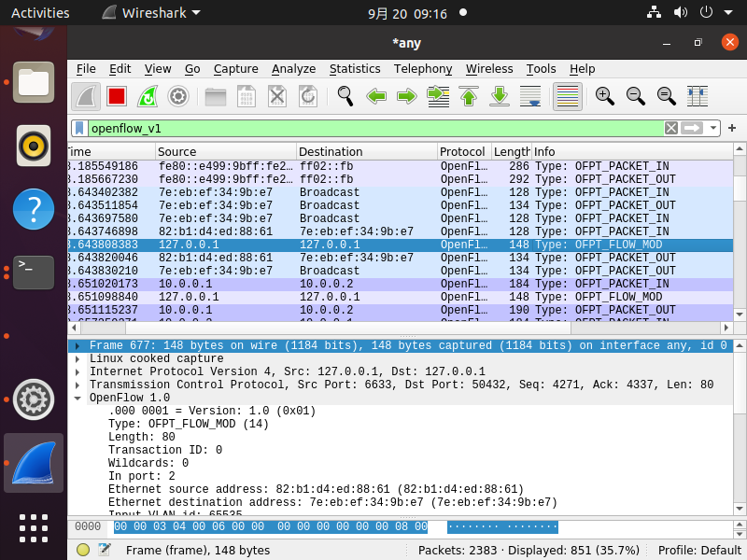
Task: Open the Statistics menu
Action: (355, 69)
